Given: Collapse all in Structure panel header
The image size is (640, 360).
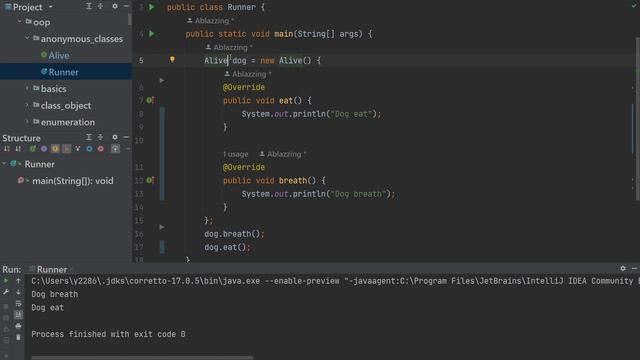Looking at the screenshot, I should click(x=100, y=137).
